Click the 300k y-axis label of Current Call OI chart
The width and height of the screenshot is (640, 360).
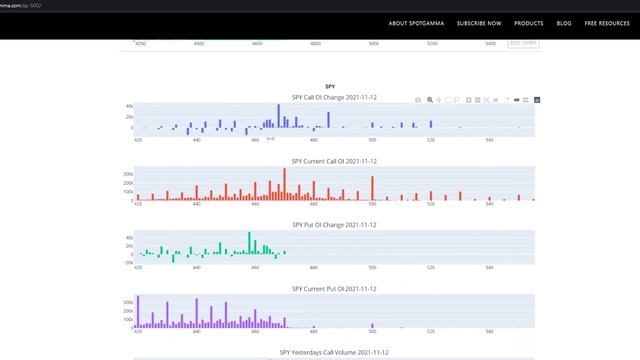coord(128,174)
